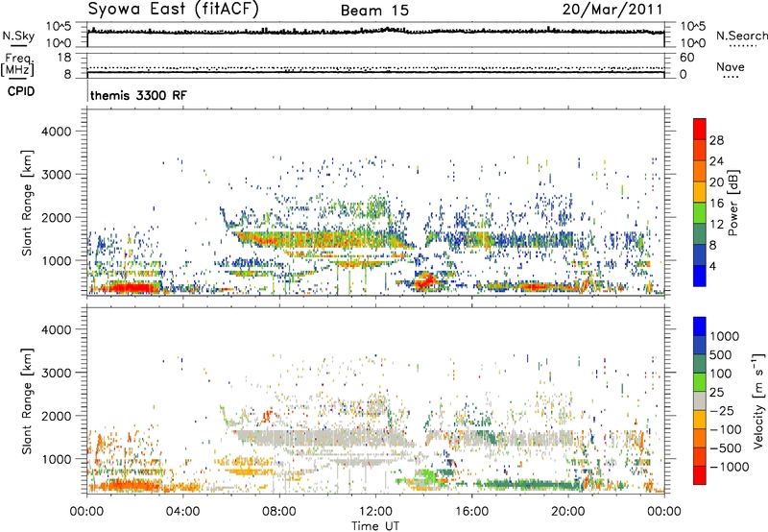Click the "20" Power colorbar tick label

(x=716, y=182)
